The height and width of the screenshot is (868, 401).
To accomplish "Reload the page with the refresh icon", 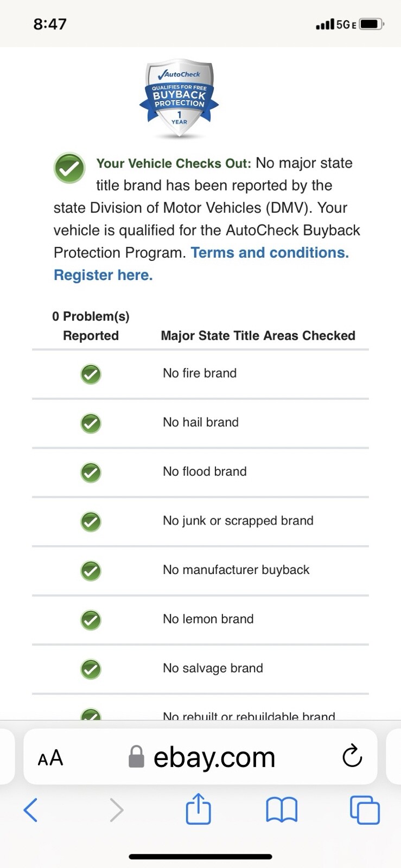I will click(x=352, y=756).
